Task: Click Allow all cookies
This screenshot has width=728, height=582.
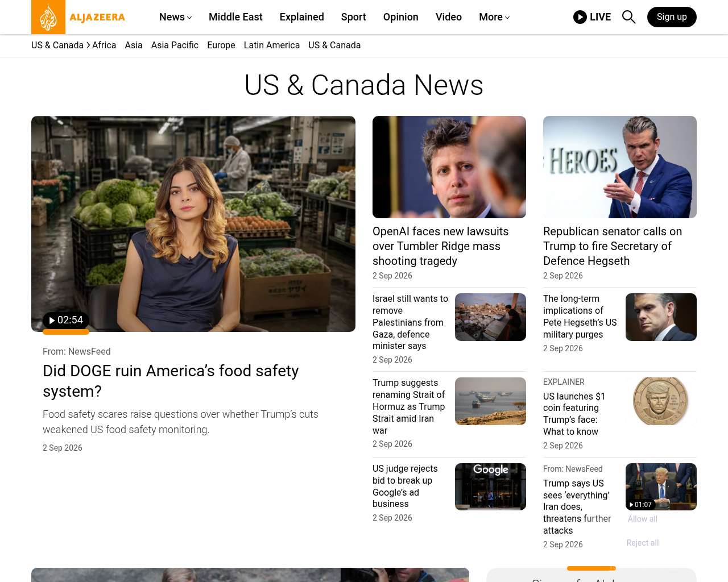Action: pos(642,519)
